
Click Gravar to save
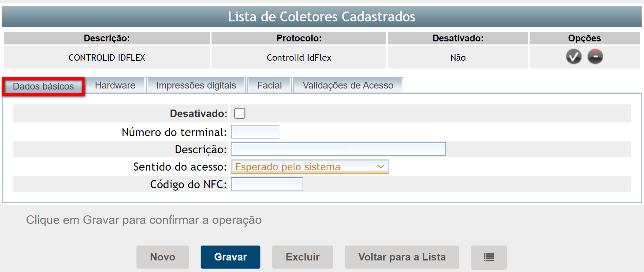pos(230,257)
